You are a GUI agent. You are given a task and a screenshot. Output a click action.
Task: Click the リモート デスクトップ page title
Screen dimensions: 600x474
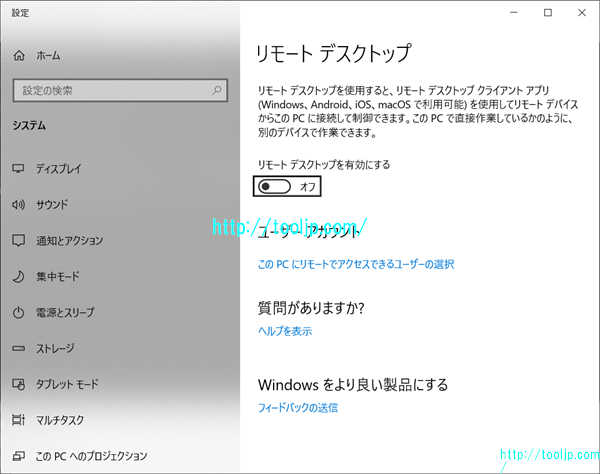tap(334, 54)
